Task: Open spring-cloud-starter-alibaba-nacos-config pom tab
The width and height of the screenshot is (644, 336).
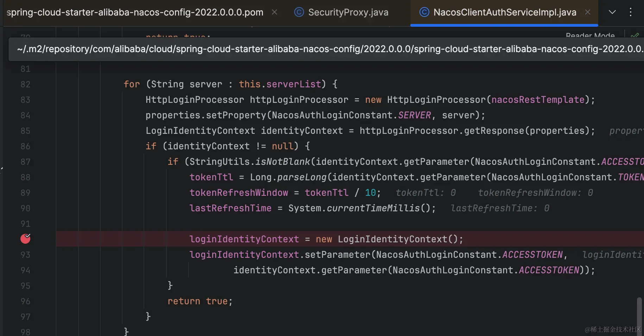Action: pos(135,12)
